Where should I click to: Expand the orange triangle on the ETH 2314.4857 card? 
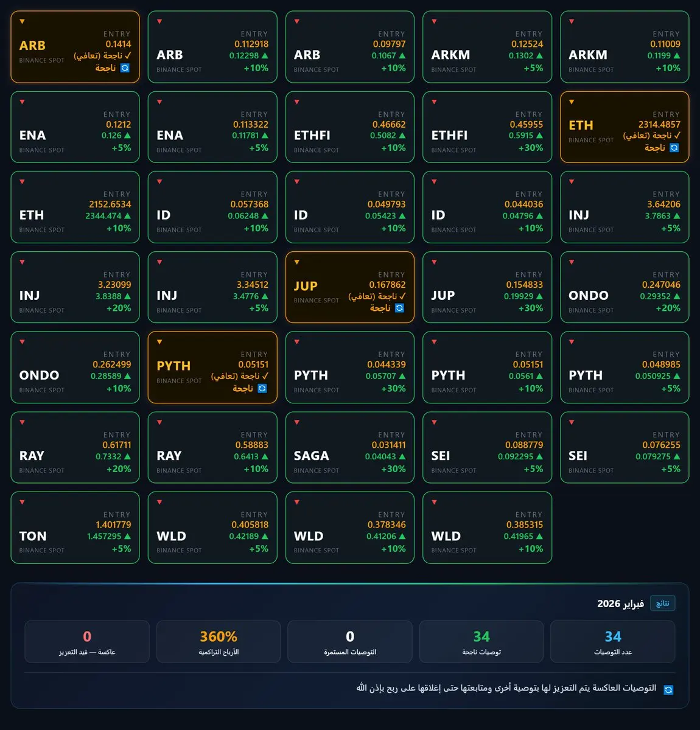pos(572,102)
